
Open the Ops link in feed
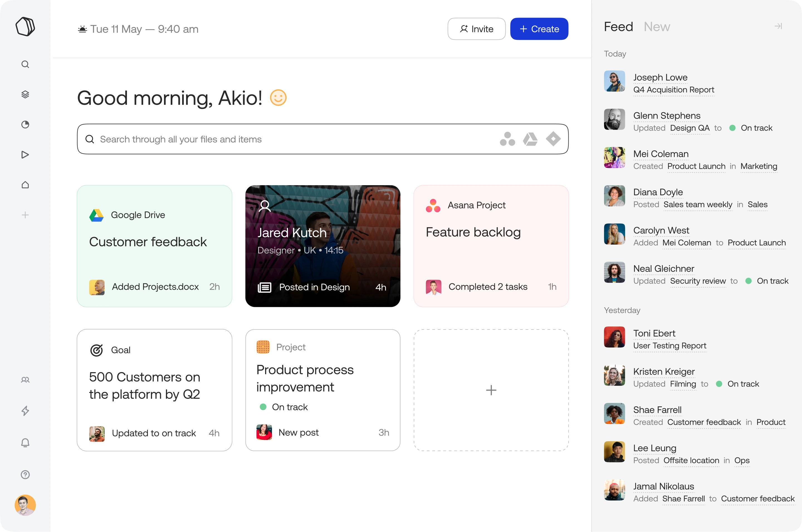point(742,461)
